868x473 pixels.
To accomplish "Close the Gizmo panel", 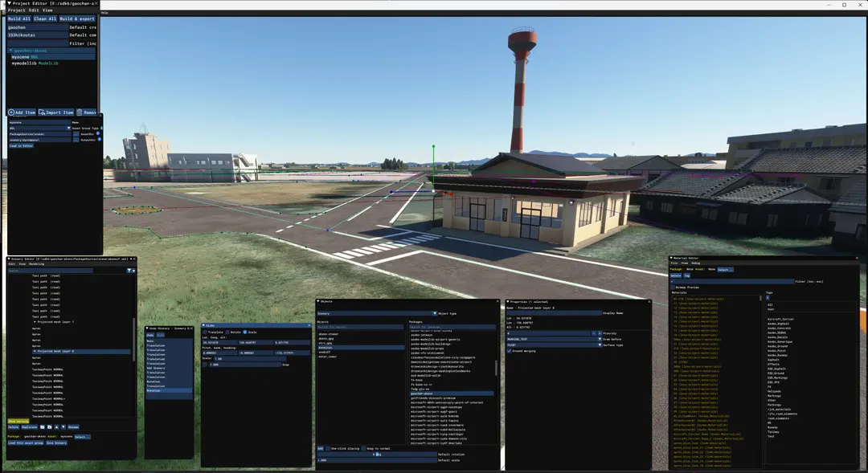I will pos(309,325).
